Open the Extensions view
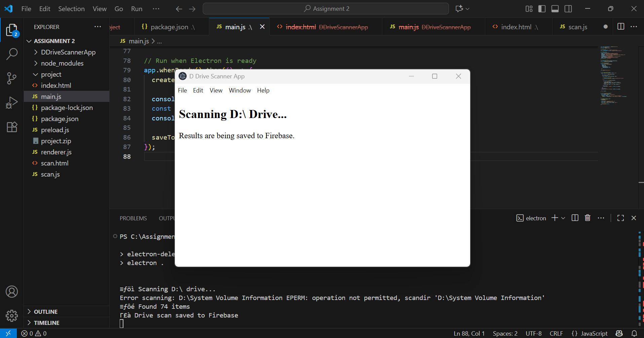644x338 pixels. click(12, 127)
